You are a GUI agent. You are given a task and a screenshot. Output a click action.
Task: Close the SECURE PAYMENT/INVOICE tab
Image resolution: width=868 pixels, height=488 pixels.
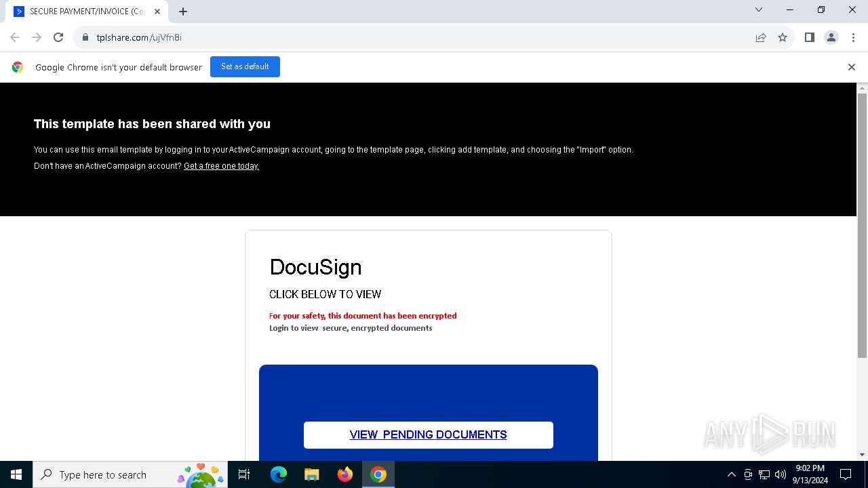(x=157, y=12)
